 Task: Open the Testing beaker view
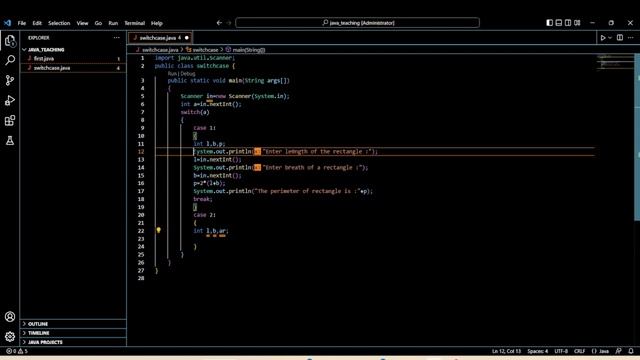pyautogui.click(x=10, y=140)
